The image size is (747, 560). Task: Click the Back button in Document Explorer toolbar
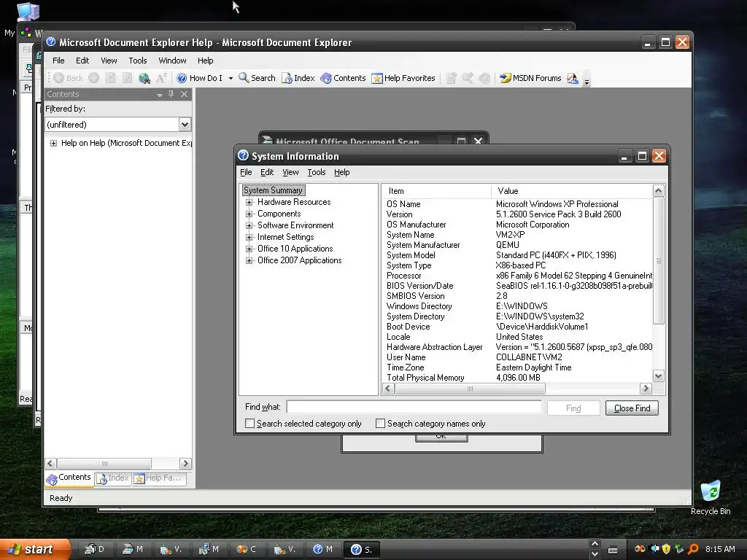(68, 78)
